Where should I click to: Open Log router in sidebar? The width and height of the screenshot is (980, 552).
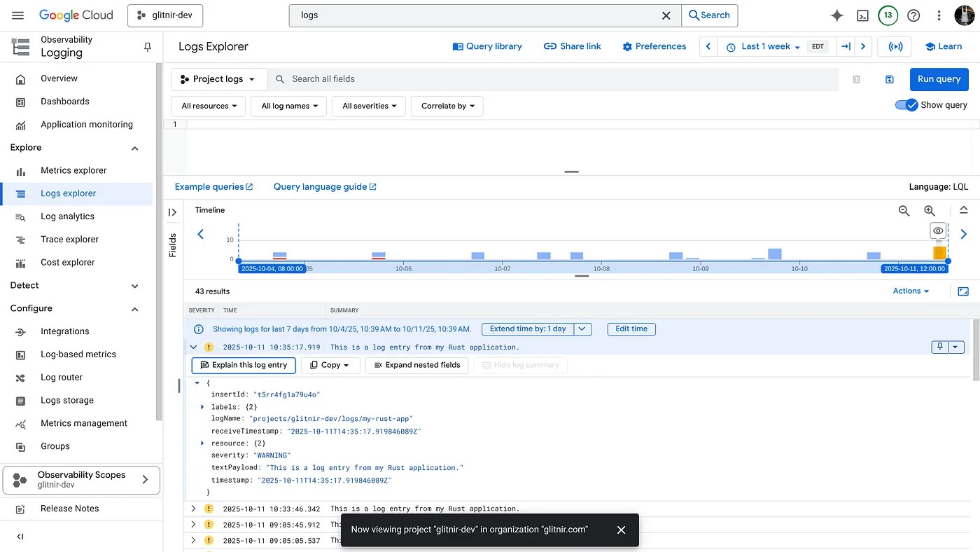tap(62, 377)
